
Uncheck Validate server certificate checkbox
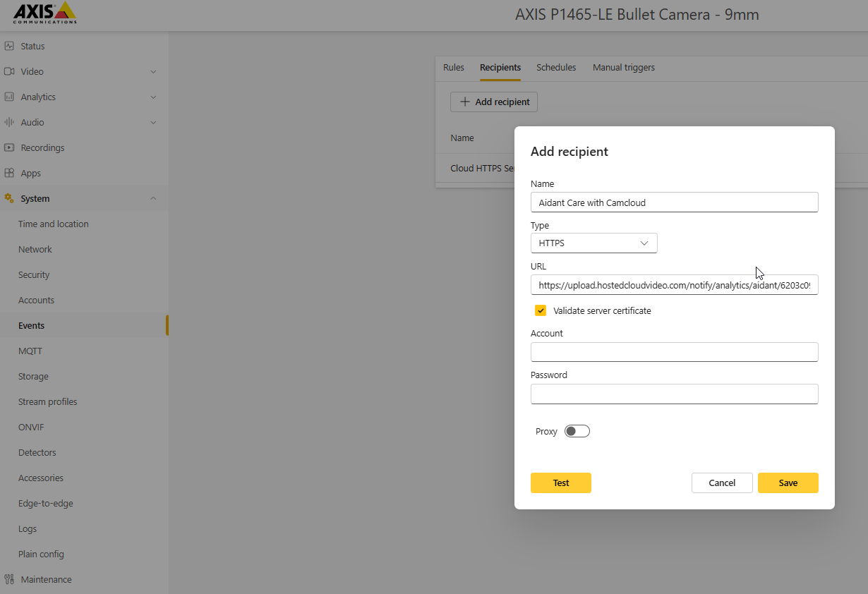pyautogui.click(x=541, y=310)
